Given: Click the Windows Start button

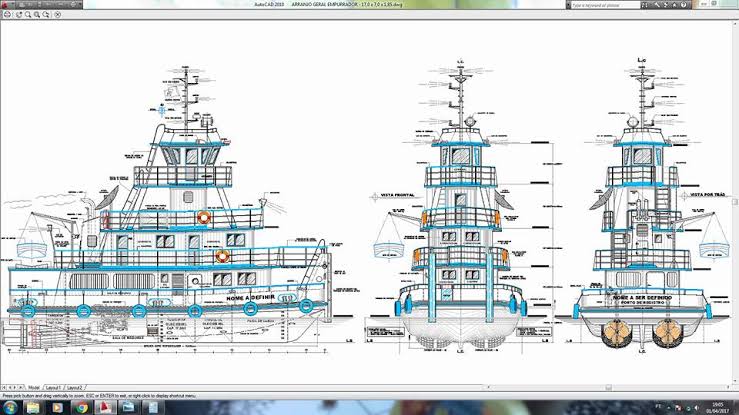Looking at the screenshot, I should 9,407.
